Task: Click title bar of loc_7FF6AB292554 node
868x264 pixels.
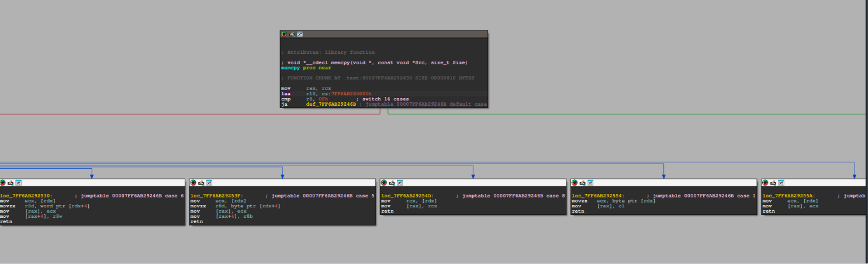Action: [x=663, y=183]
